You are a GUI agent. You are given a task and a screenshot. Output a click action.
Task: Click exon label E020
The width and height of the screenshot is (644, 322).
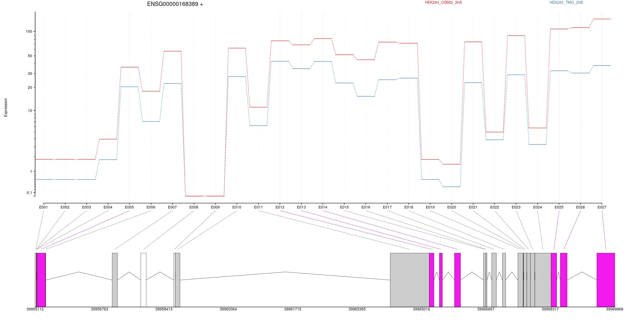tap(452, 207)
